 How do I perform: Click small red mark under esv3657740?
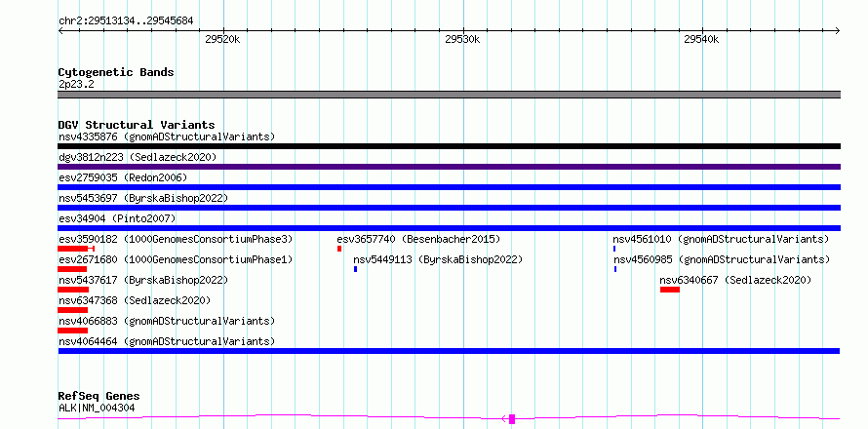339,249
